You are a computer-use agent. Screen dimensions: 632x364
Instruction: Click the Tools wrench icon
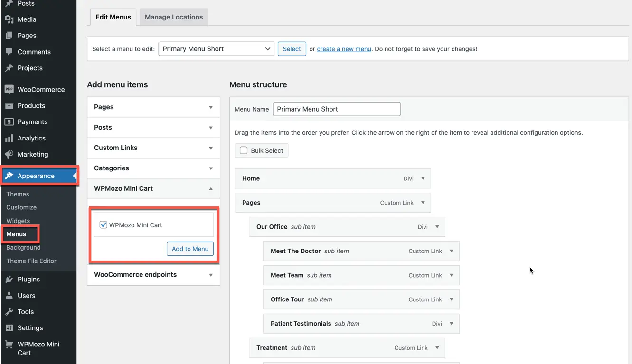[x=9, y=312]
